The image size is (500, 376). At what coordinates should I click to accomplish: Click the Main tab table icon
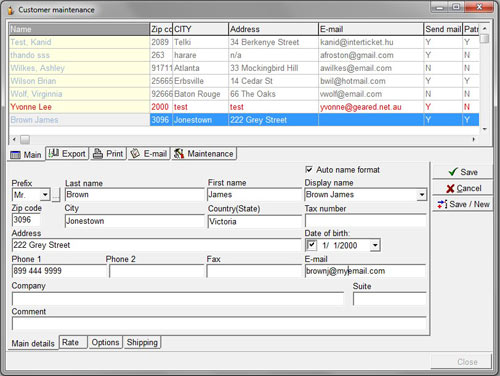point(15,155)
